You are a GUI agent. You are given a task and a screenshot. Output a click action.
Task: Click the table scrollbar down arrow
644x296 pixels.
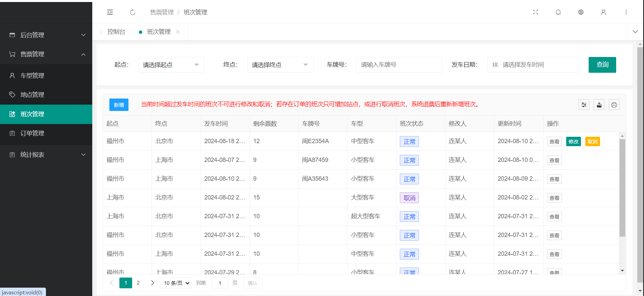[622, 271]
